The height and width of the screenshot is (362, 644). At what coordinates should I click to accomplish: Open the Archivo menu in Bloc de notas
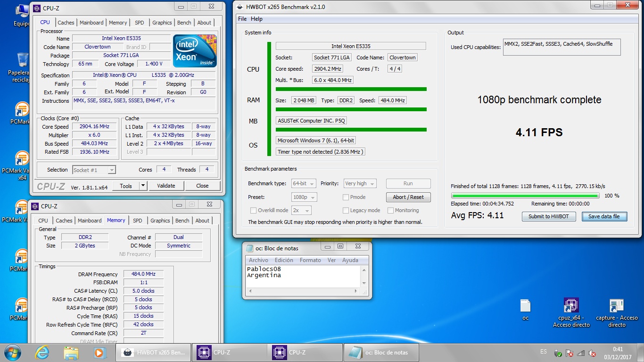click(x=258, y=260)
